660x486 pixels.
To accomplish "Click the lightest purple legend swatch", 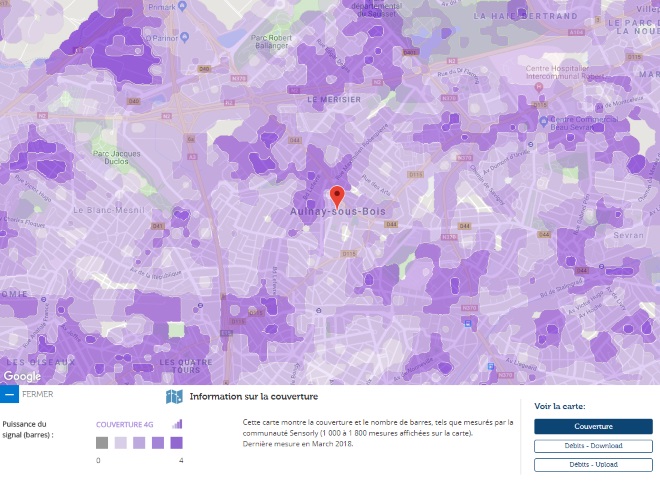I will coord(121,443).
